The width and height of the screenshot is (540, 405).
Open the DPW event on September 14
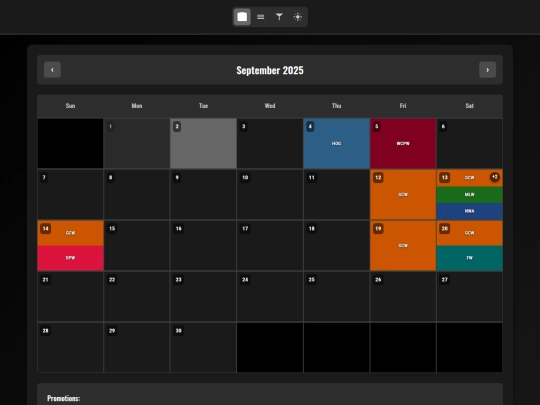tap(70, 258)
